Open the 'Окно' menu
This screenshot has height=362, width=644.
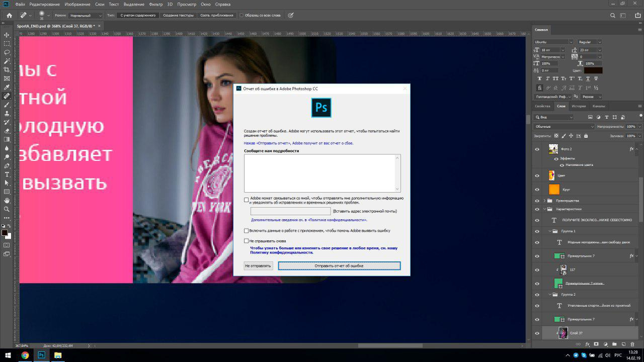206,4
